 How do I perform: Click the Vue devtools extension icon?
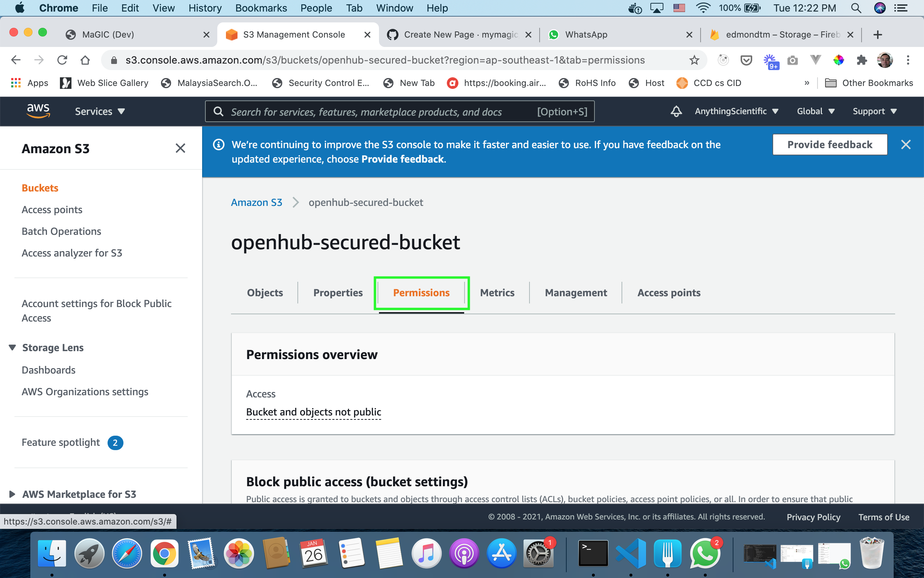815,60
